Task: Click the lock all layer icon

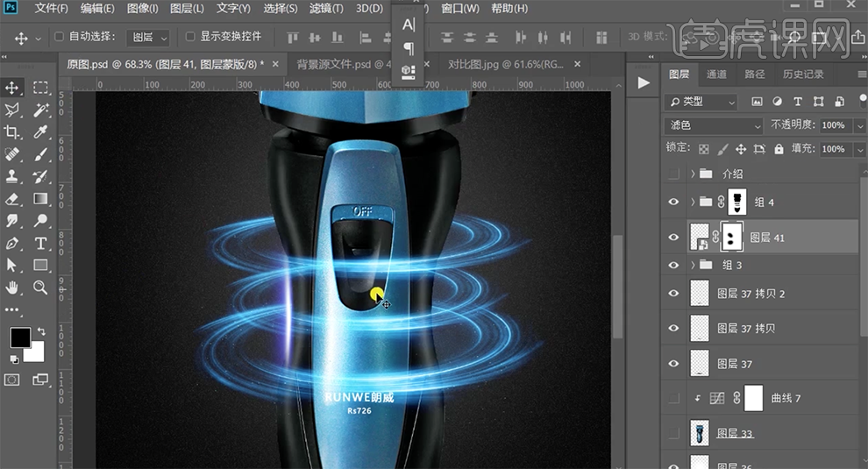Action: (x=779, y=149)
